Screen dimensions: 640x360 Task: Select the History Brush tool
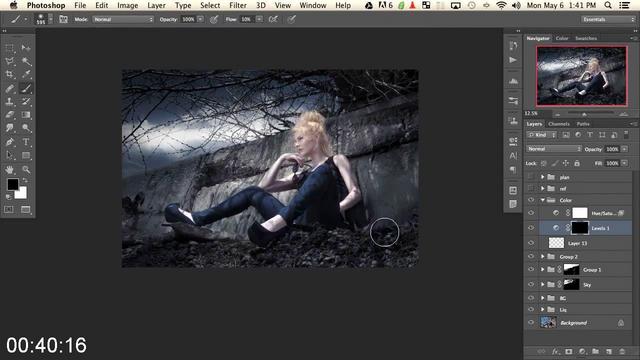26,102
